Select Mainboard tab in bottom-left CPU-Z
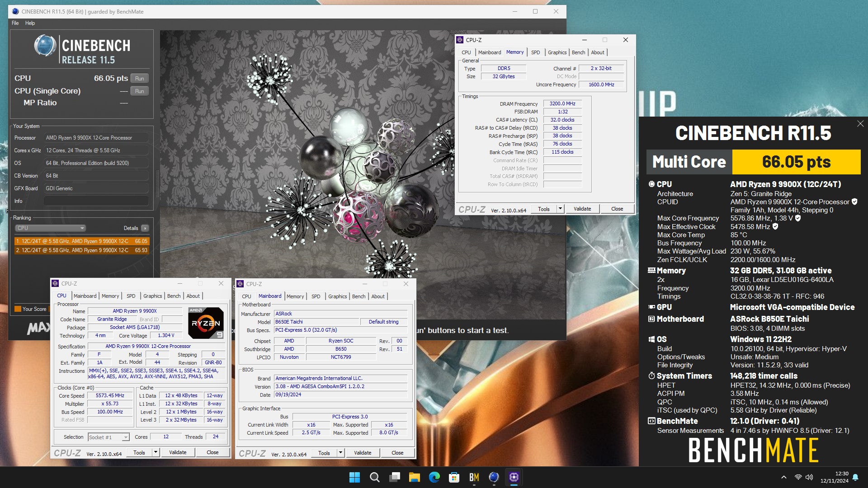Image resolution: width=868 pixels, height=488 pixels. click(85, 296)
